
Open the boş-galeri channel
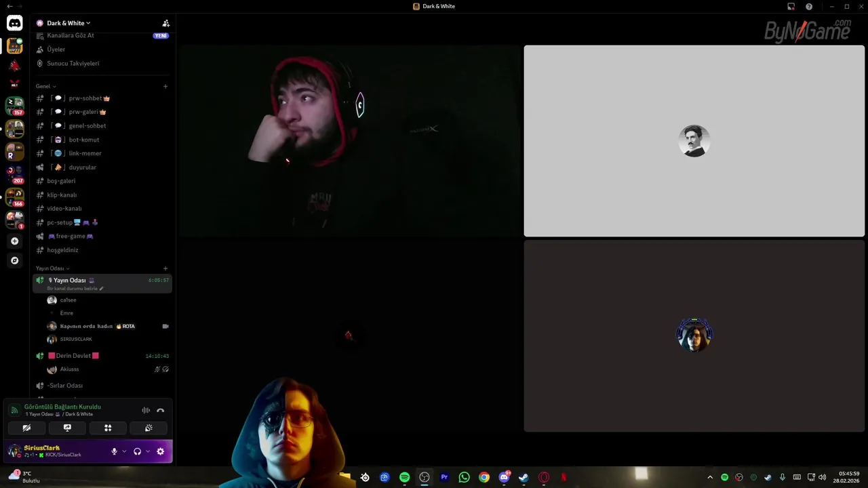(x=102, y=181)
